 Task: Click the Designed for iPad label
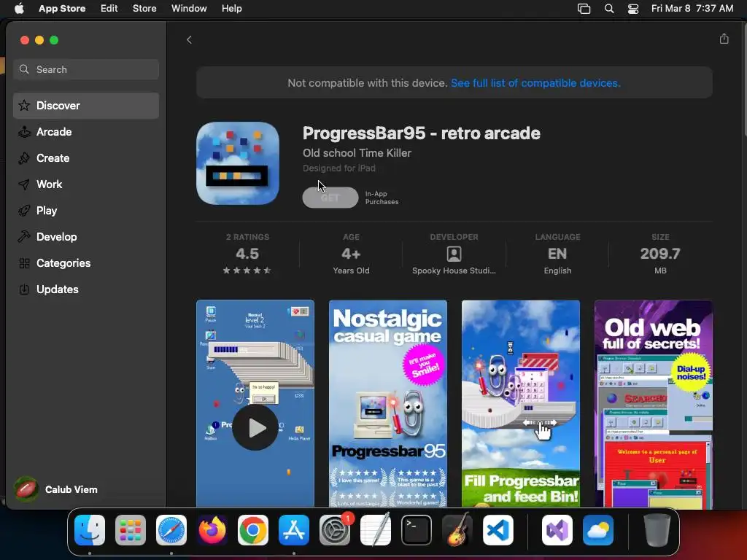click(339, 168)
